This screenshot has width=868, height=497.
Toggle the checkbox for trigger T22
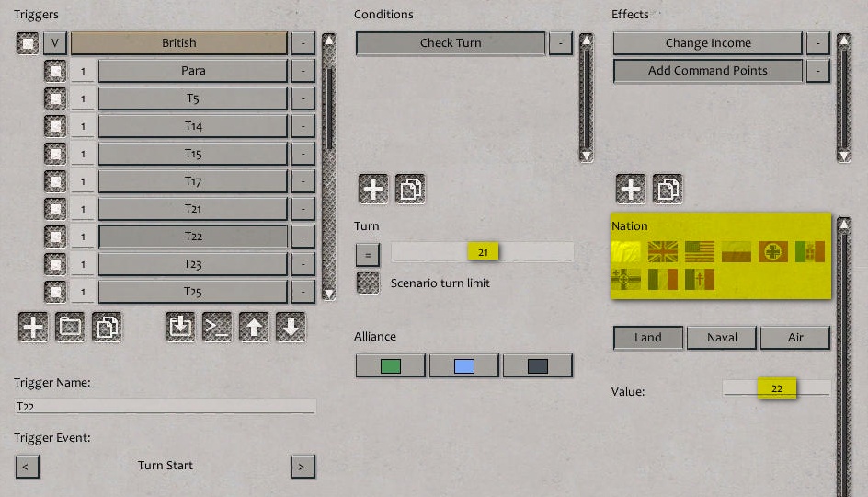(55, 237)
